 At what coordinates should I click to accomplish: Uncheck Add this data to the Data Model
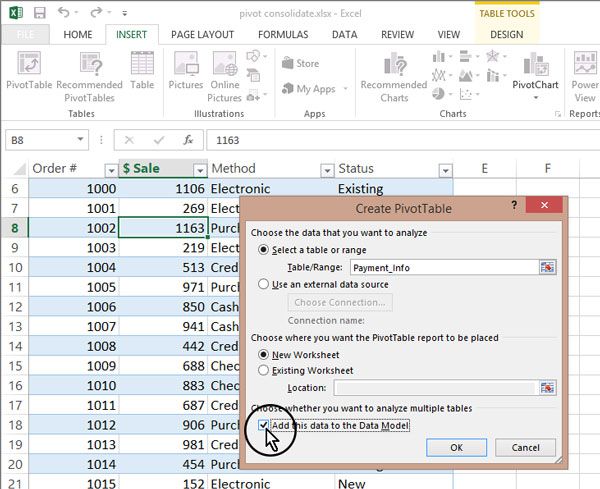[263, 425]
